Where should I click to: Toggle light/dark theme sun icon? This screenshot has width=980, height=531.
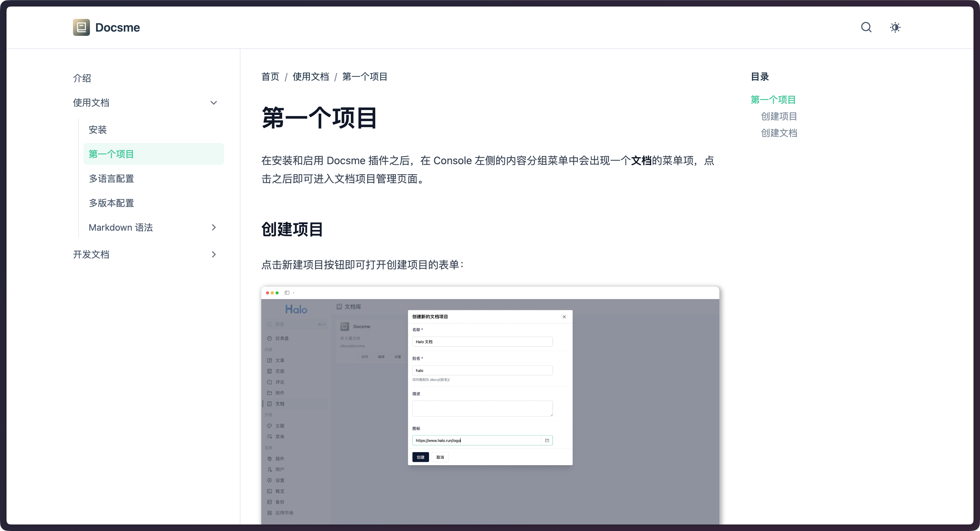895,27
